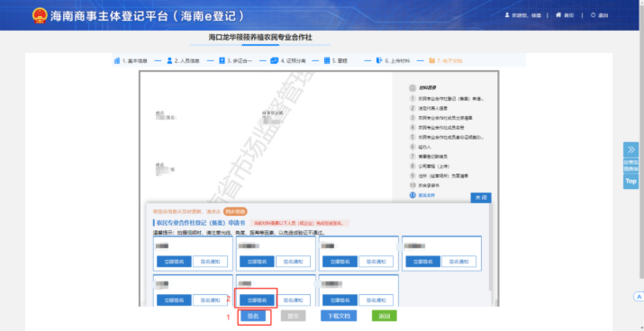644x331 pixels.
Task: Click the gray 提交 button
Action: (x=294, y=316)
